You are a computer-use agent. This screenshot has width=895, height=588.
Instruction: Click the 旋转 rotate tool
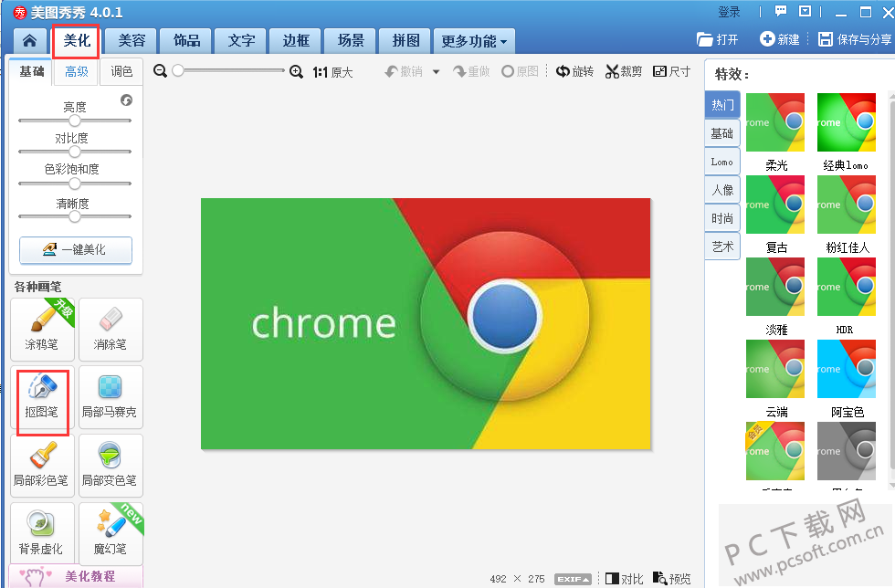pyautogui.click(x=574, y=71)
